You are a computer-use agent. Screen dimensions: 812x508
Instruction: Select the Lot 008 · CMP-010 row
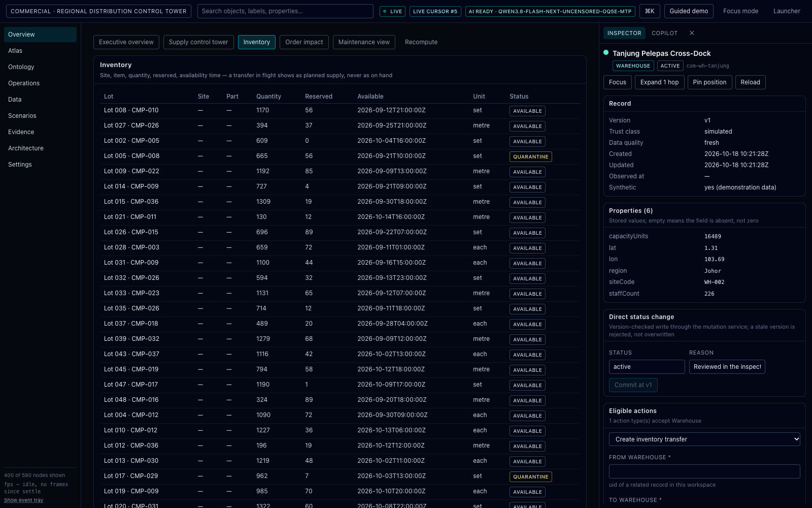click(340, 111)
